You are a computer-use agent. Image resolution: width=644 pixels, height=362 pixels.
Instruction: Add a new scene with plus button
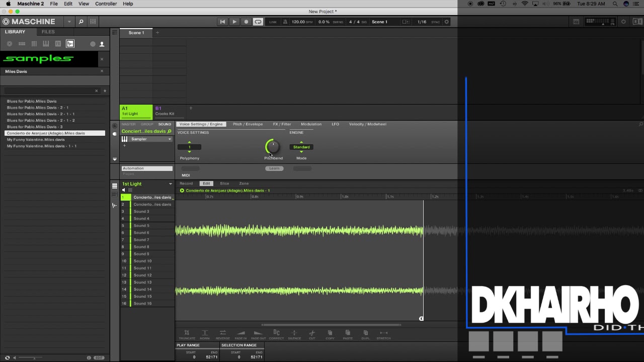tap(157, 33)
